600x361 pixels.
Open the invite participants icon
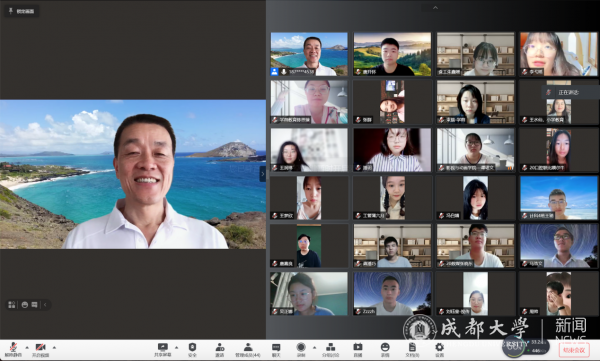tap(220, 350)
